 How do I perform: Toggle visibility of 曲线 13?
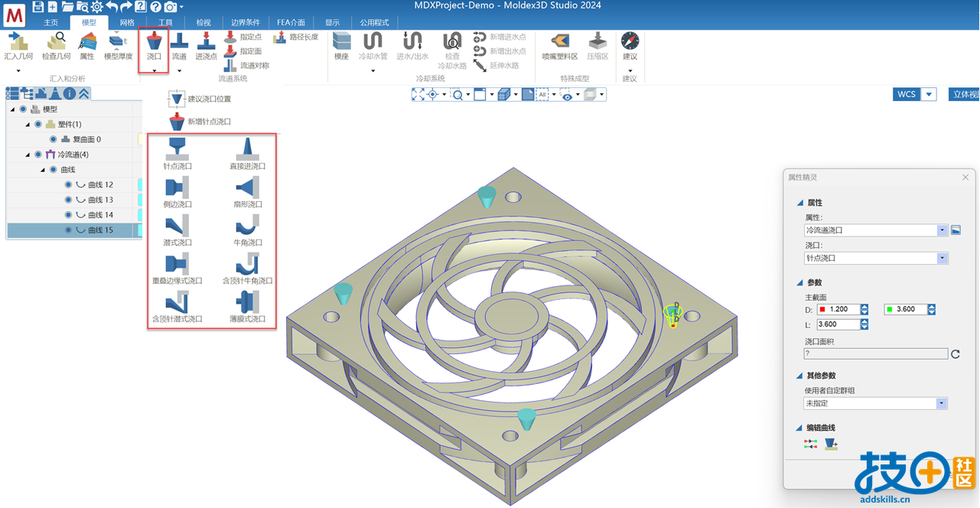[x=68, y=200]
